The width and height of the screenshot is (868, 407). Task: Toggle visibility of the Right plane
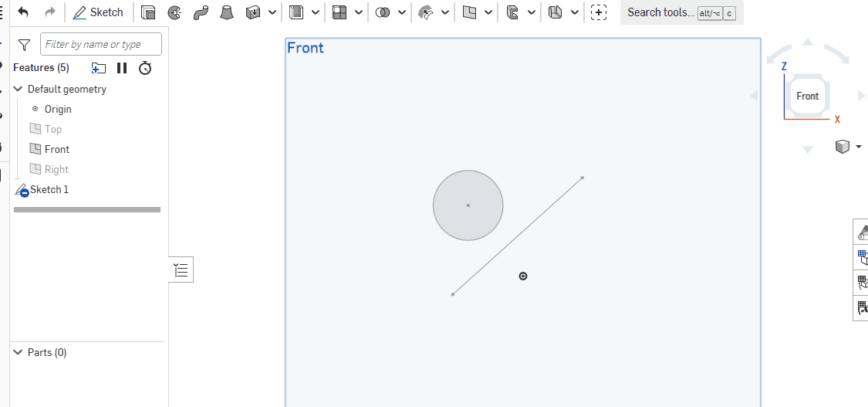tap(35, 169)
